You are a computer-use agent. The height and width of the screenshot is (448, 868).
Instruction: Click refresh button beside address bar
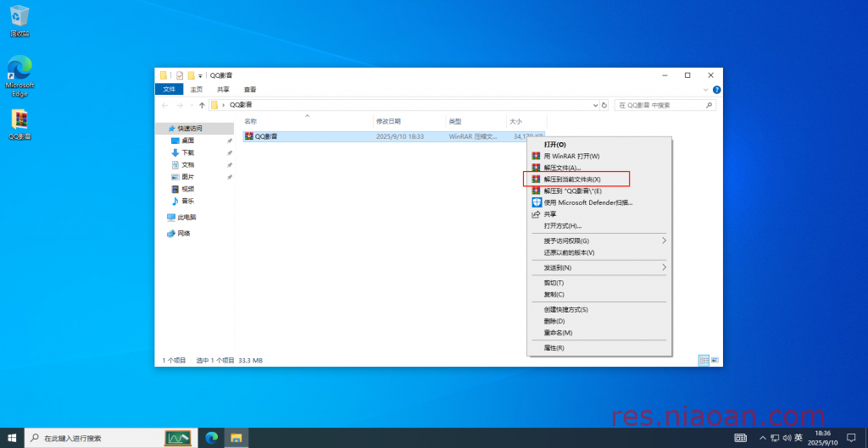pyautogui.click(x=604, y=105)
